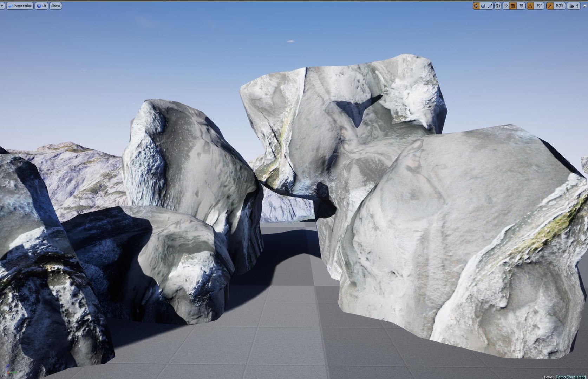Image resolution: width=588 pixels, height=379 pixels.
Task: Toggle rotation snapping triangle icon
Action: coord(530,6)
